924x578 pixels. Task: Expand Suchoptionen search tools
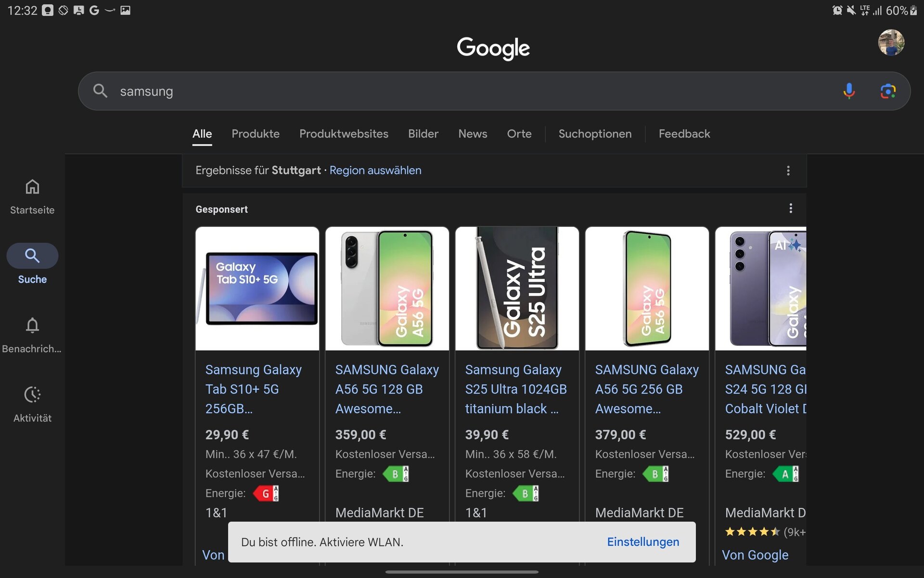(595, 134)
